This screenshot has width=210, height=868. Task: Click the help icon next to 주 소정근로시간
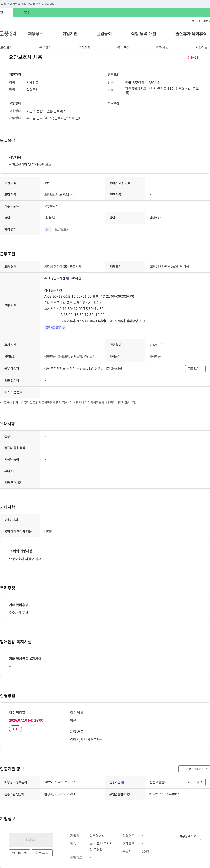[68, 278]
